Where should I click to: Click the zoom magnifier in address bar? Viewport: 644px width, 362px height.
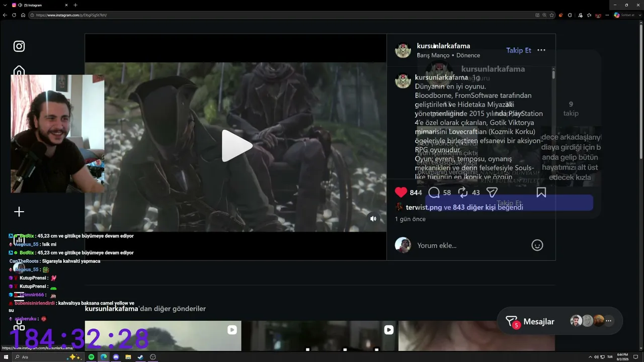point(544,15)
